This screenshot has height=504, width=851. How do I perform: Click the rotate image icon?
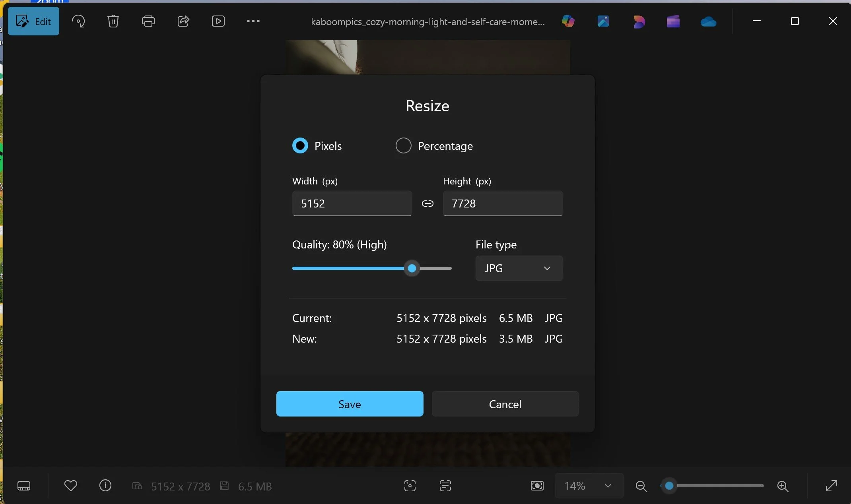tap(78, 21)
